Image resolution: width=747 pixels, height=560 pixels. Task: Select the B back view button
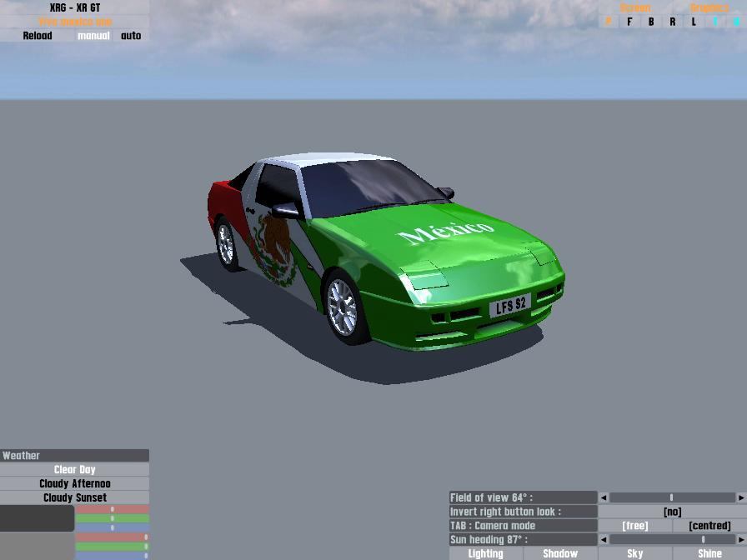click(x=651, y=22)
